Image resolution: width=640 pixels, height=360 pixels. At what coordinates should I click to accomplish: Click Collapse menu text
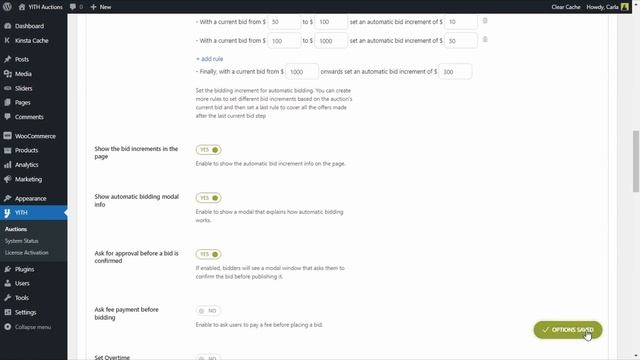tap(33, 327)
